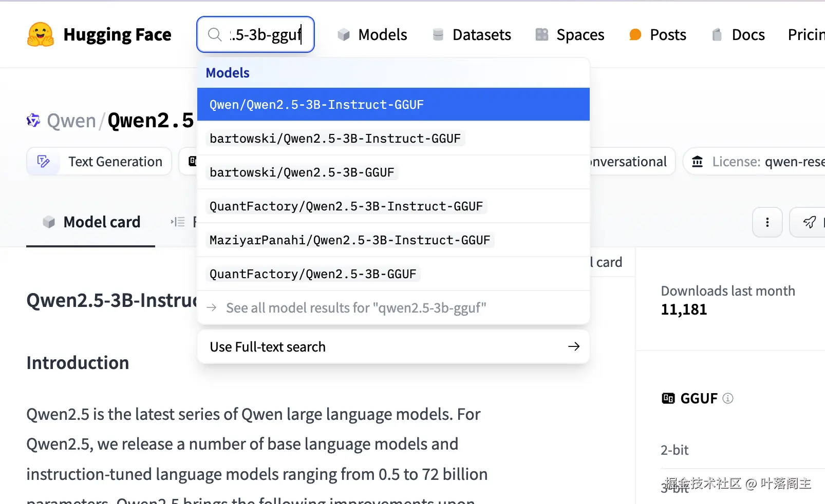Click the Qwen breadcrumb link
This screenshot has width=825, height=504.
coord(71,120)
